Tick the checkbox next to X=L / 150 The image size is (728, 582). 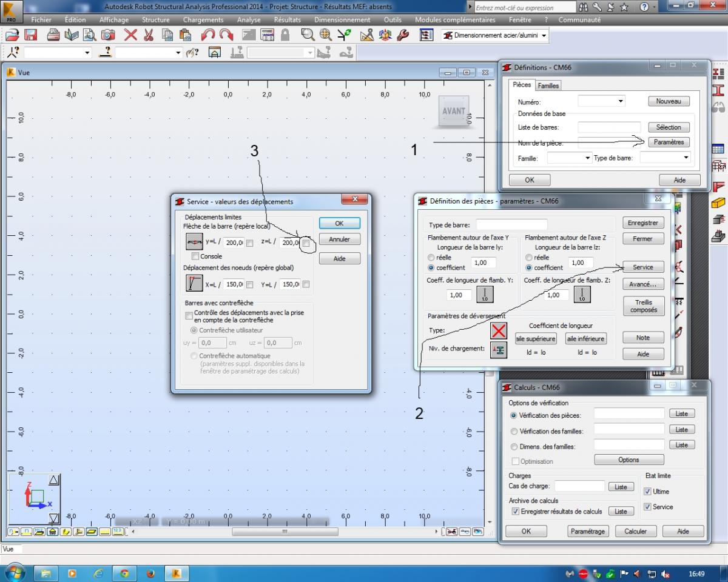point(249,284)
